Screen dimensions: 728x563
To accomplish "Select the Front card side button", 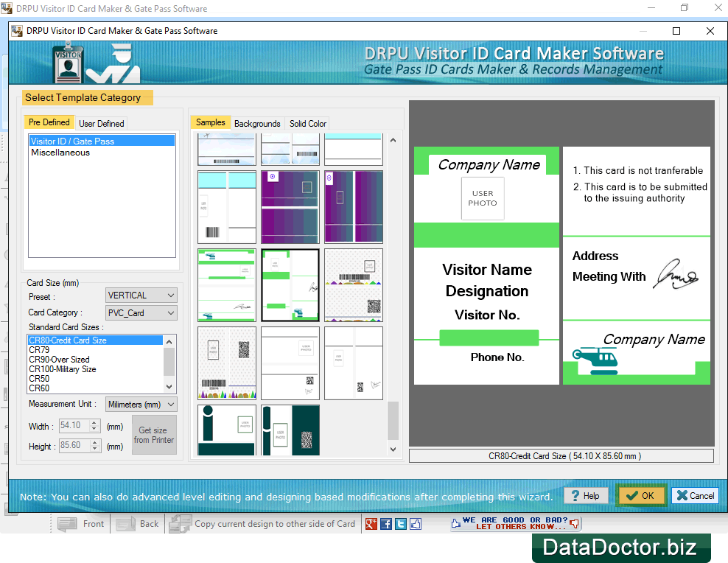I will coord(81,524).
